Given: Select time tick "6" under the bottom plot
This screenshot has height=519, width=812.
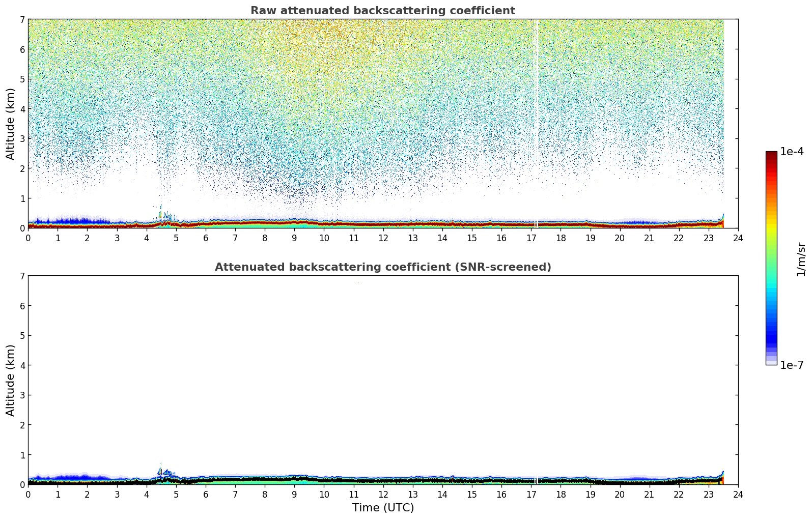Looking at the screenshot, I should coord(206,494).
